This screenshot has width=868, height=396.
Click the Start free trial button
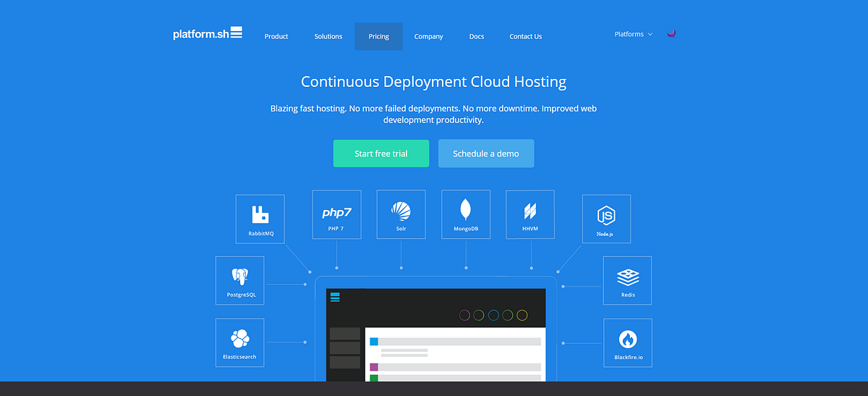(x=381, y=153)
